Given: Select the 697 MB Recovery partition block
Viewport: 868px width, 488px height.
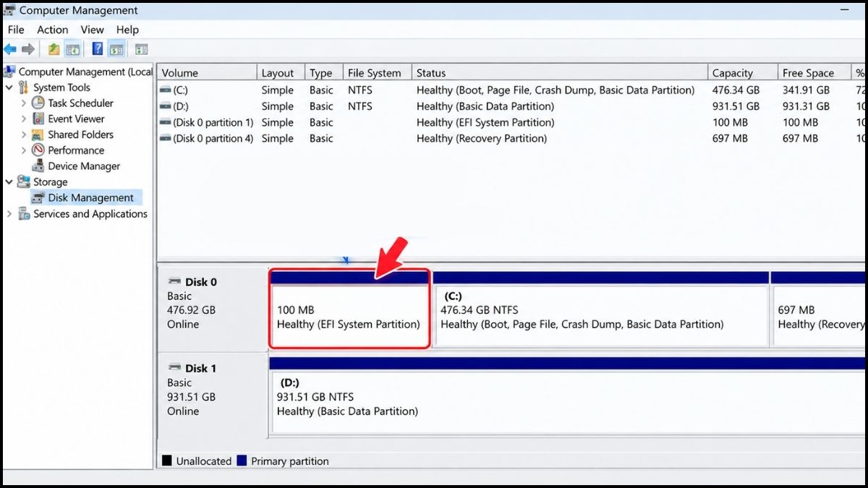Looking at the screenshot, I should [819, 309].
